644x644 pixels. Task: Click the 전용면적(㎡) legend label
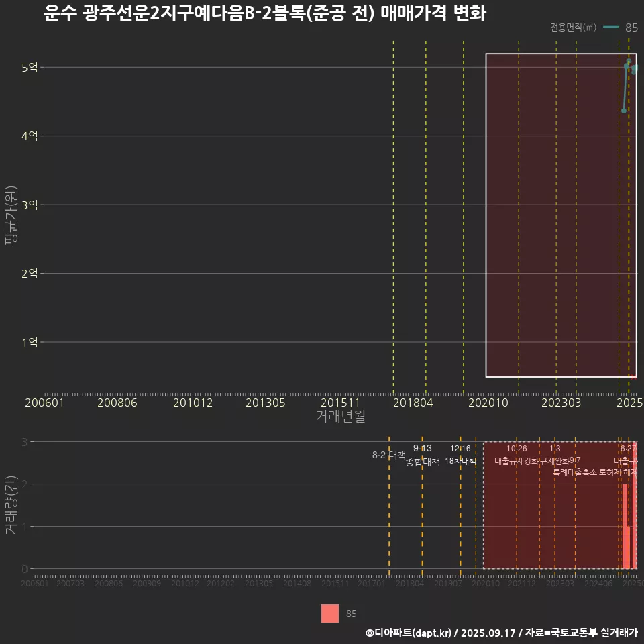coord(573,27)
